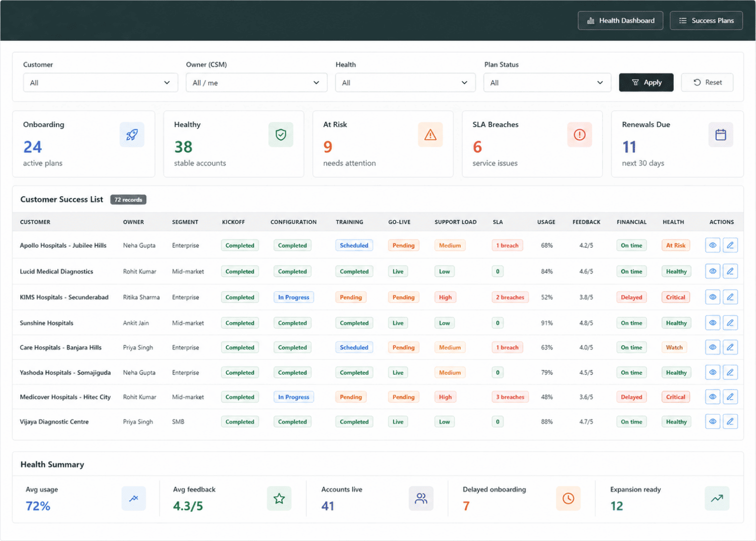756x541 pixels.
Task: Edit Lucid Medical Diagnostics row with pencil icon
Action: [x=730, y=271]
